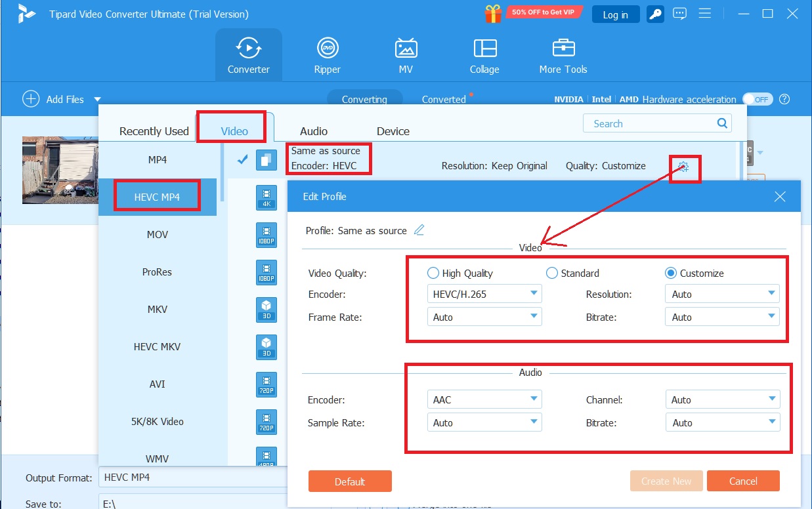This screenshot has height=509, width=812.
Task: Select the first 1080P preset icon
Action: [266, 235]
